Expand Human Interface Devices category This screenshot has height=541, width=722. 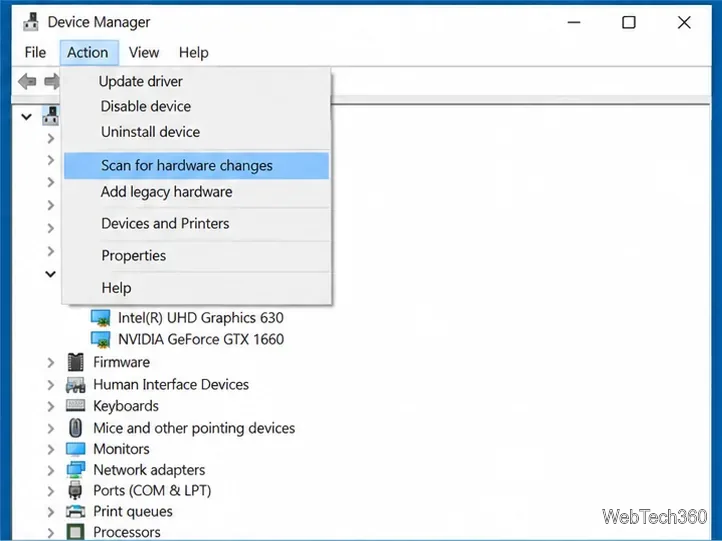tap(51, 384)
